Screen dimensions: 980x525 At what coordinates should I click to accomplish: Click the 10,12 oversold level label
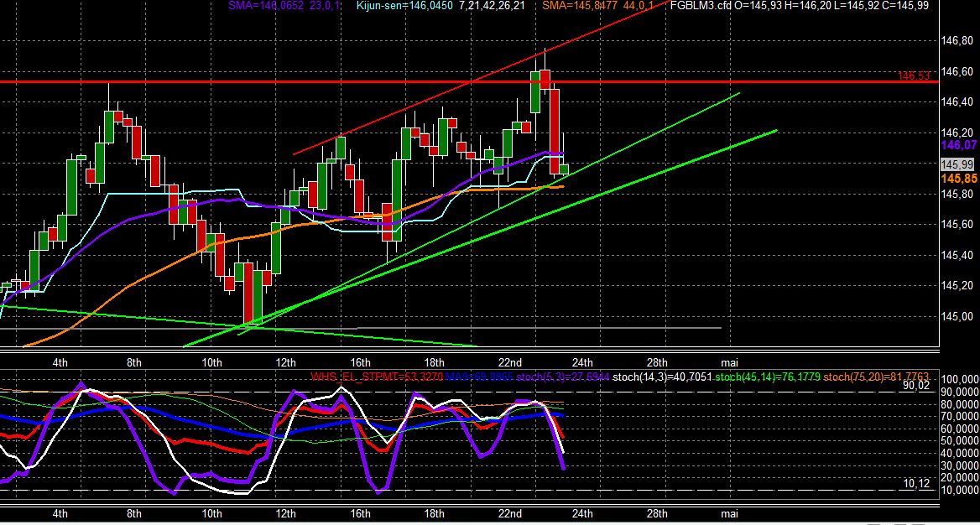click(x=916, y=484)
